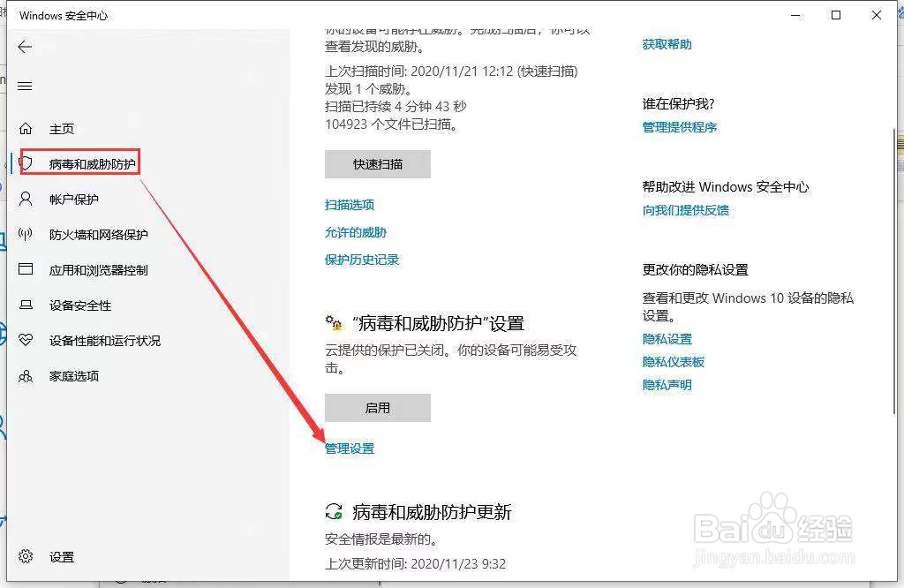
Task: Select 病毒和威胁防护 in the sidebar
Action: [x=92, y=163]
